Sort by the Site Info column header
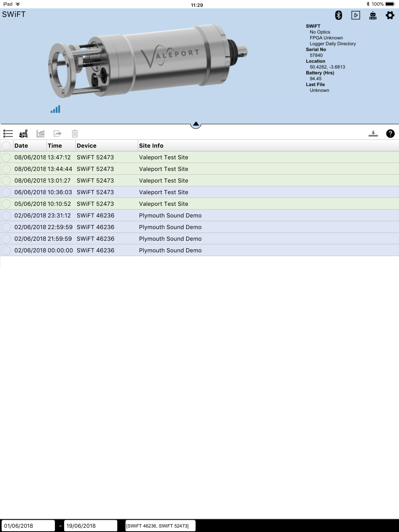 (268, 145)
